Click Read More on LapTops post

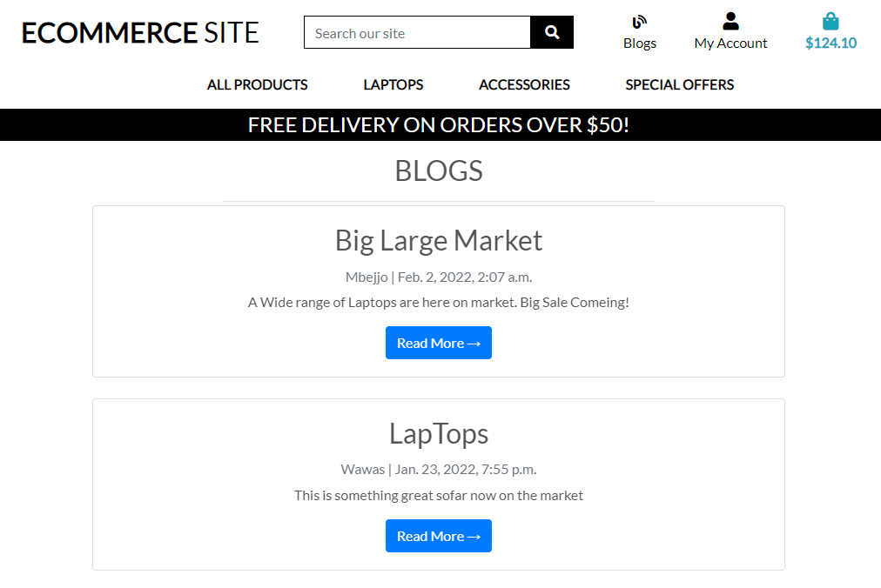(439, 536)
